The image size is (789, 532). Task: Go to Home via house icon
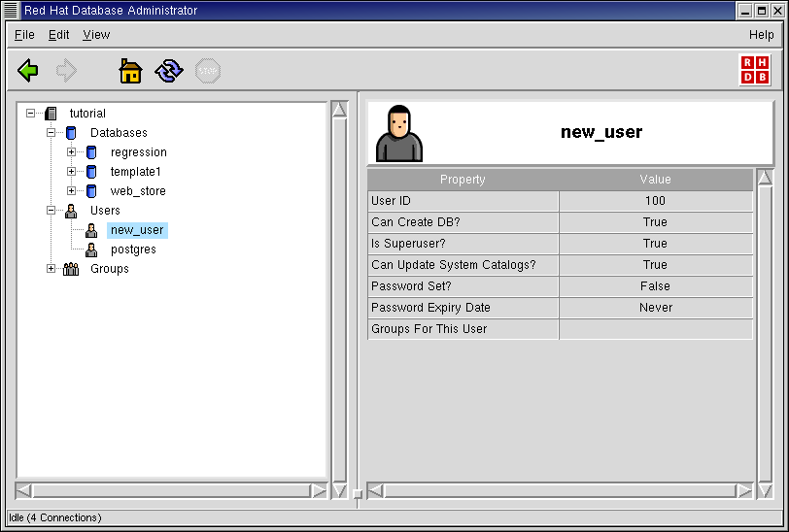(x=130, y=71)
